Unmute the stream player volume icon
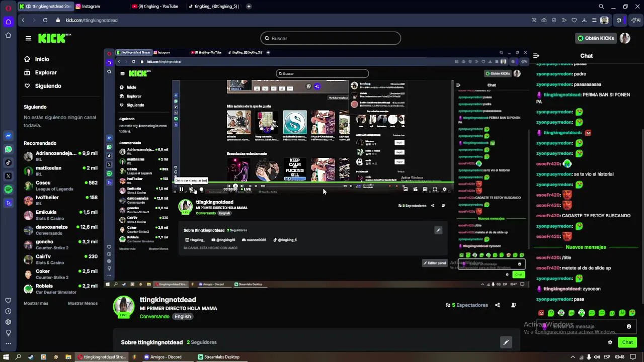Viewport: 644px width, 362px height. click(191, 190)
